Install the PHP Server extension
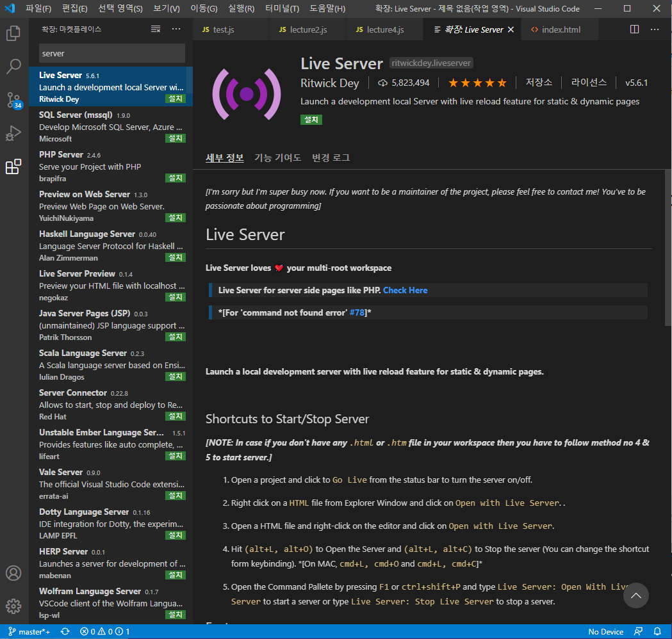The height and width of the screenshot is (639, 672). click(x=176, y=178)
